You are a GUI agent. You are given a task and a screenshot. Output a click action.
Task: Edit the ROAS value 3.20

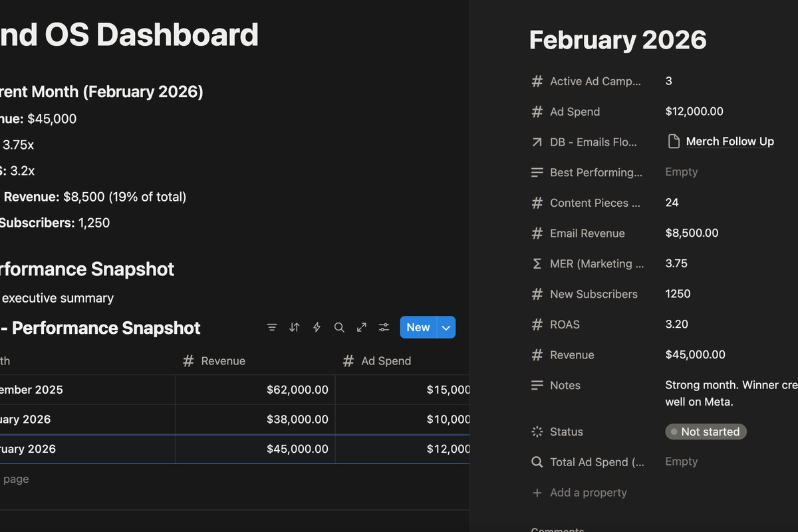[676, 325]
